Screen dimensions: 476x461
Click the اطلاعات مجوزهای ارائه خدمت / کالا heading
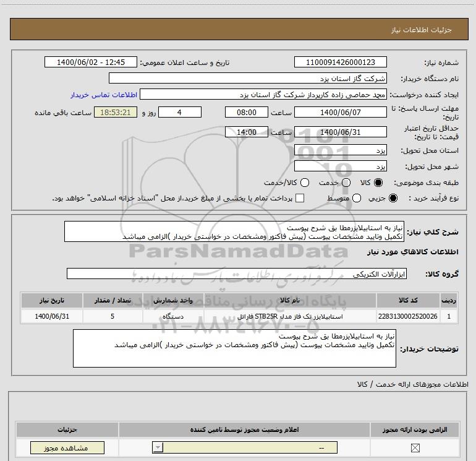click(412, 384)
